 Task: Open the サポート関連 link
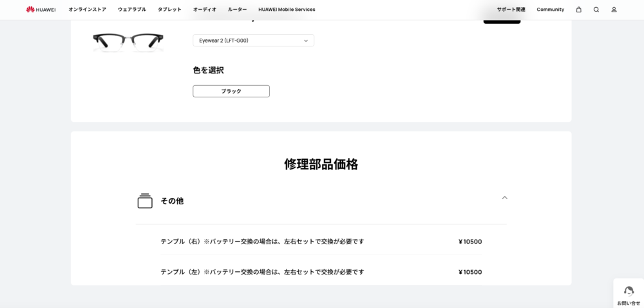point(511,10)
